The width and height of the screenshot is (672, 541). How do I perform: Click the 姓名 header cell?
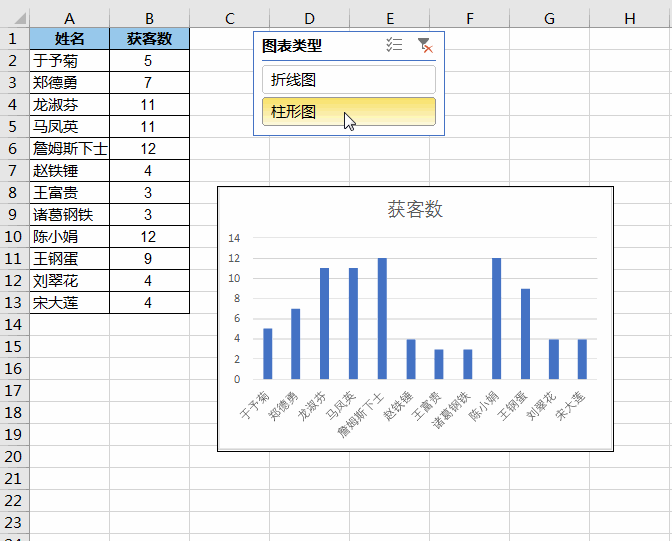pos(69,39)
